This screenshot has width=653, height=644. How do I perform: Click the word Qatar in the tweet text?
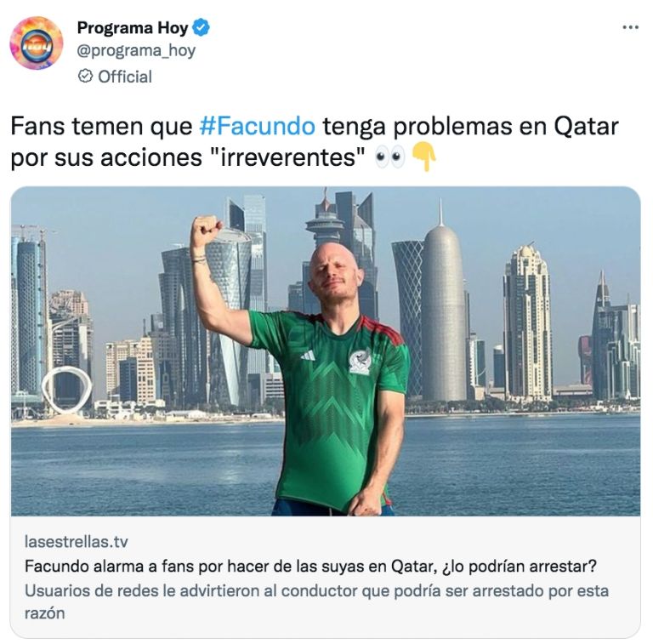coord(586,126)
